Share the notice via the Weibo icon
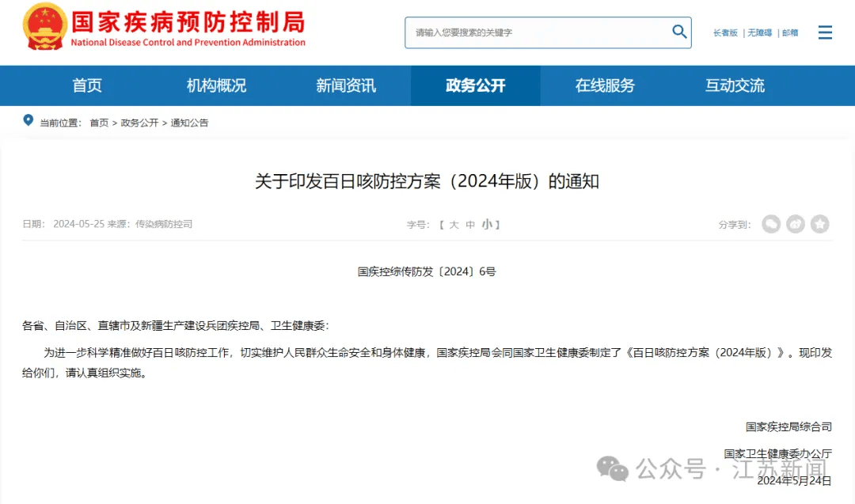This screenshot has height=504, width=855. click(x=795, y=224)
